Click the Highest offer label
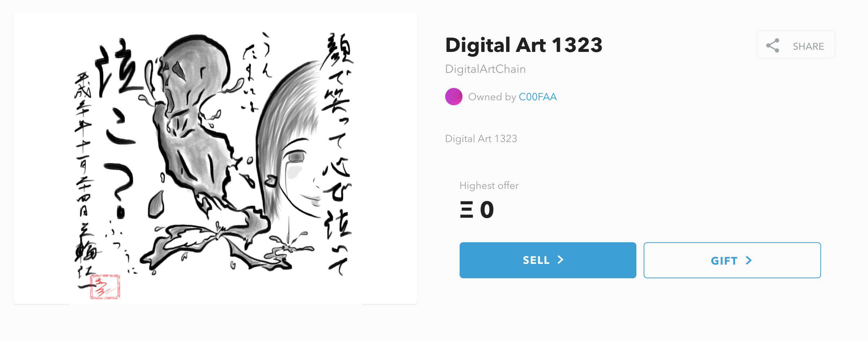The width and height of the screenshot is (868, 341). 489,186
